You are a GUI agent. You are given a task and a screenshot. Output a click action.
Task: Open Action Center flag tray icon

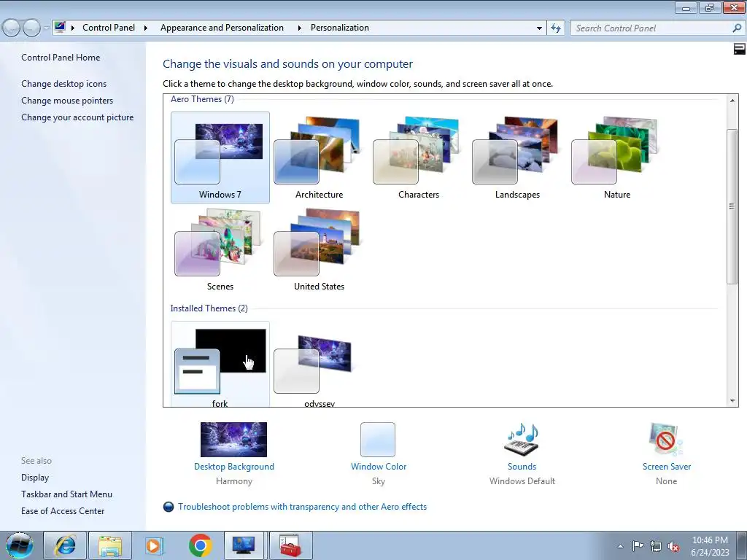[x=638, y=546]
